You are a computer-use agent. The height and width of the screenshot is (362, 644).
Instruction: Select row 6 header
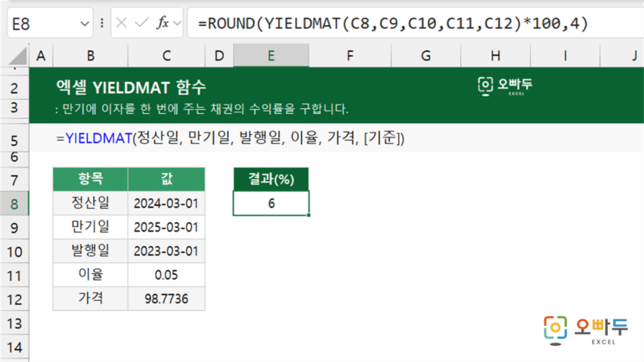point(14,158)
